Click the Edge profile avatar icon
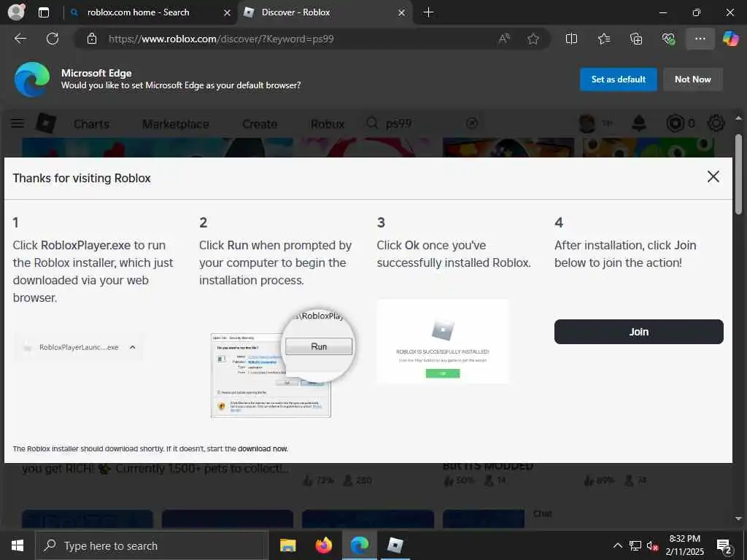747x560 pixels. pos(17,12)
